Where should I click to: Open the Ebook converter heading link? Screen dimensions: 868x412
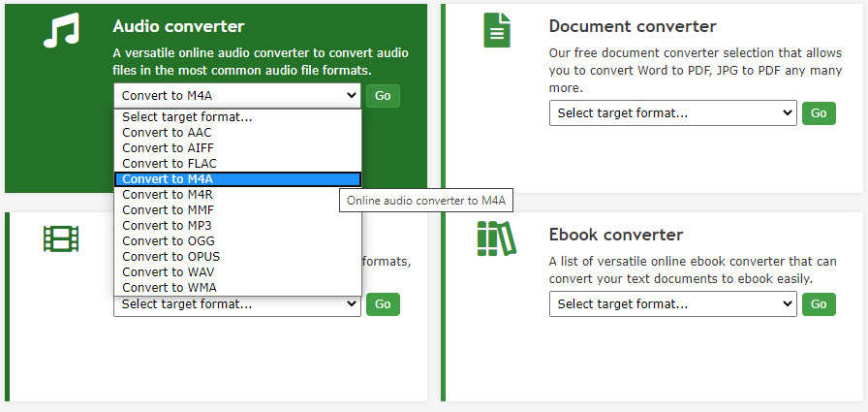pyautogui.click(x=616, y=235)
